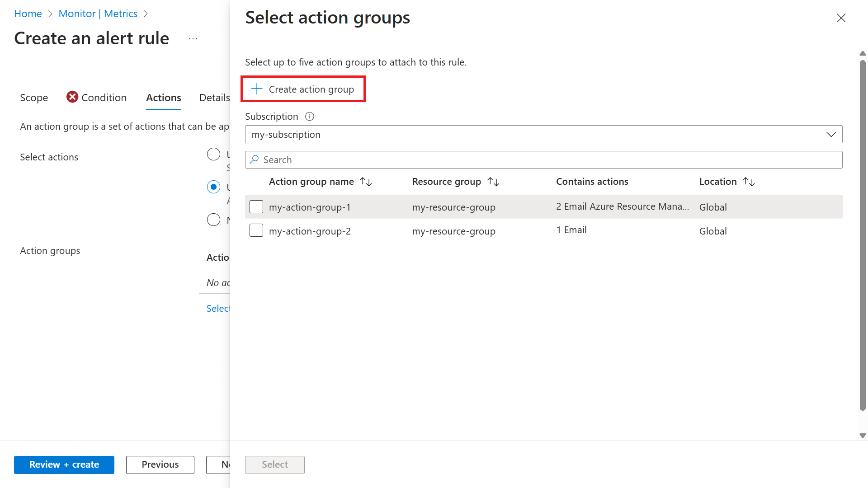
Task: Check the my-action-group-1 checkbox
Action: click(x=256, y=207)
